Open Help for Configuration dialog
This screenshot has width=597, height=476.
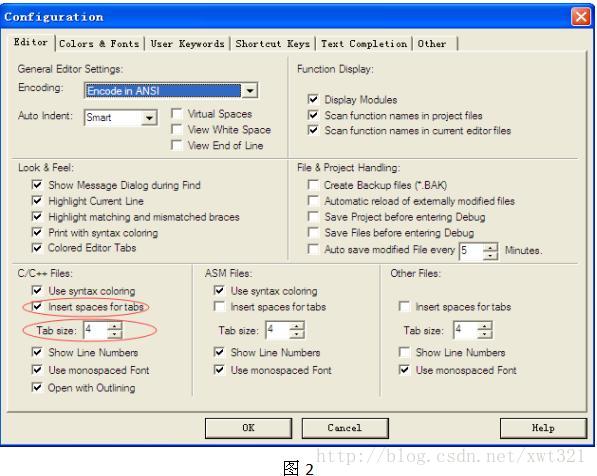point(543,428)
